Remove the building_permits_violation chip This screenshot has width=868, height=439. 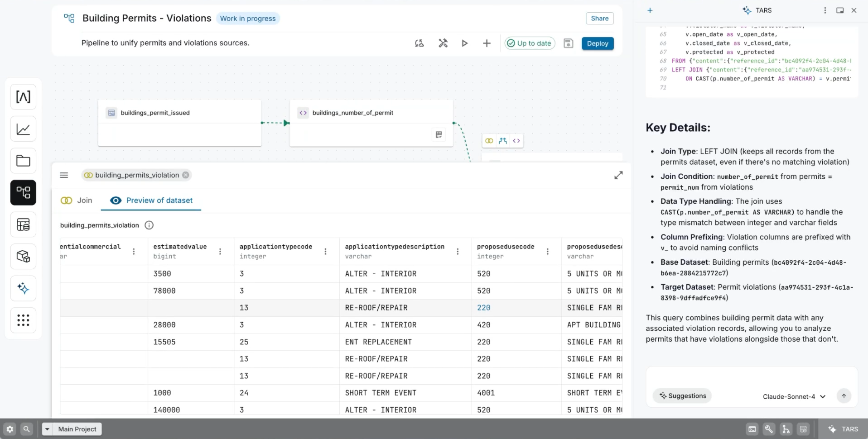pos(185,175)
